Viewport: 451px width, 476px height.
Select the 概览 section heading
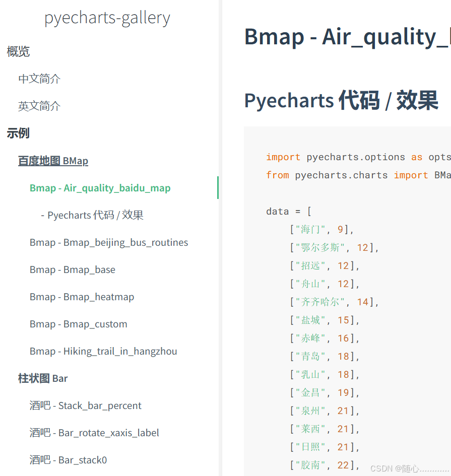pyautogui.click(x=18, y=51)
